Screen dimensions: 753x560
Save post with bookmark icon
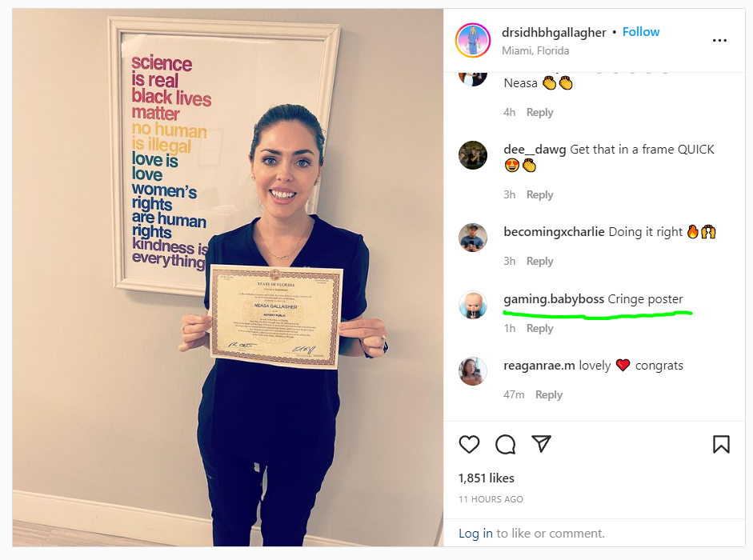coord(721,444)
